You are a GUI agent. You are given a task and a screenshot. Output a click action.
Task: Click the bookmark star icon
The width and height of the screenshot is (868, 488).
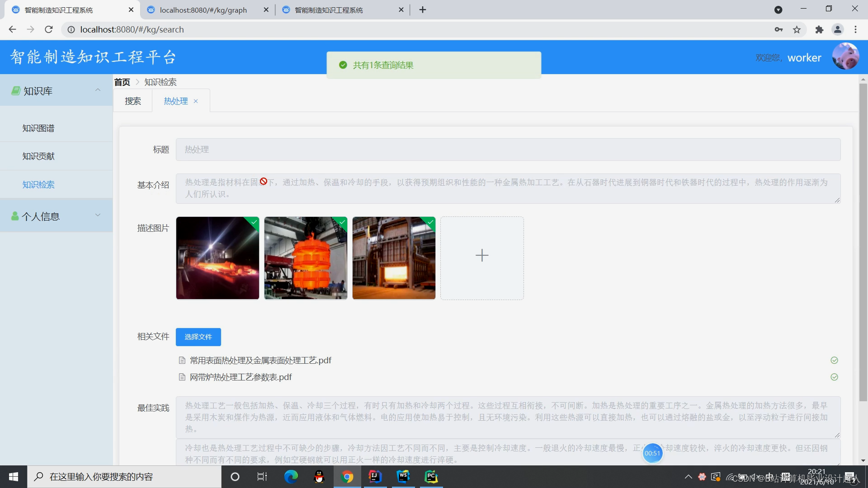point(797,30)
